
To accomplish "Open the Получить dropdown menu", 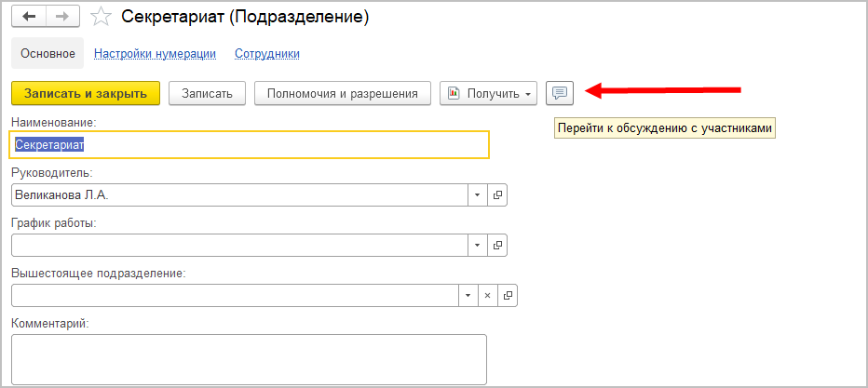I will coord(489,93).
